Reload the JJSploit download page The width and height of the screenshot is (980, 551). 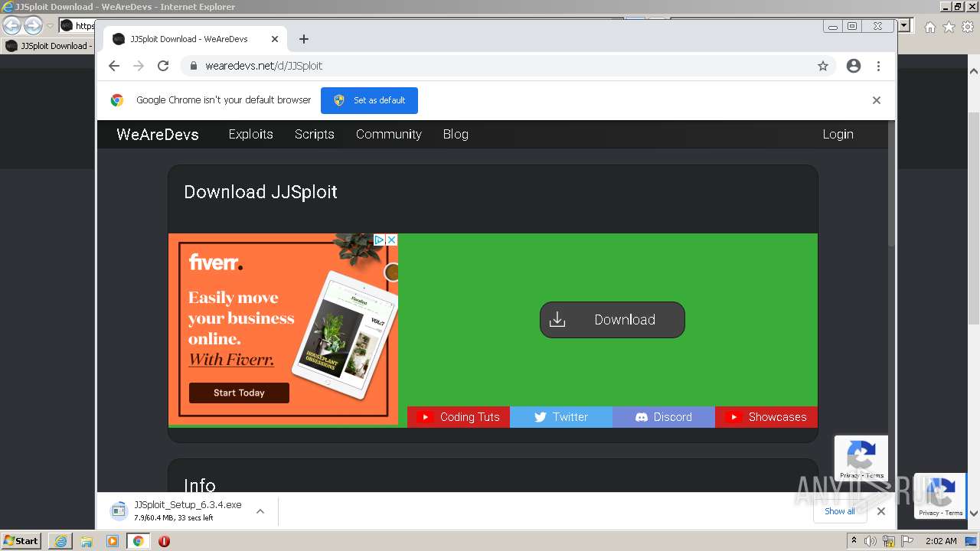[x=163, y=66]
